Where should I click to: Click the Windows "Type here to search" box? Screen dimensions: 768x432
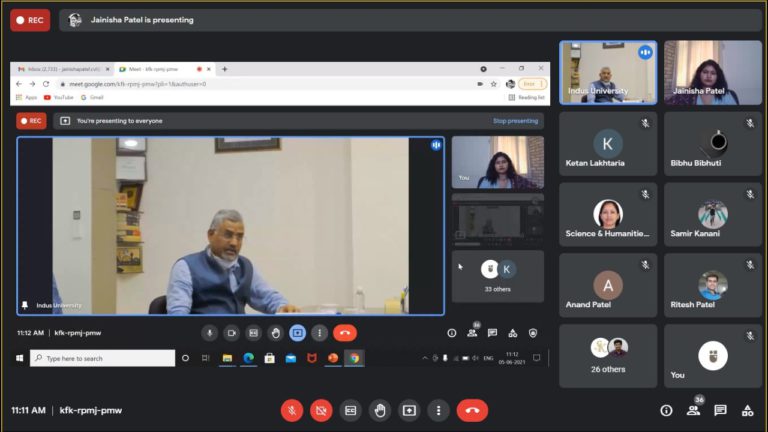click(102, 358)
